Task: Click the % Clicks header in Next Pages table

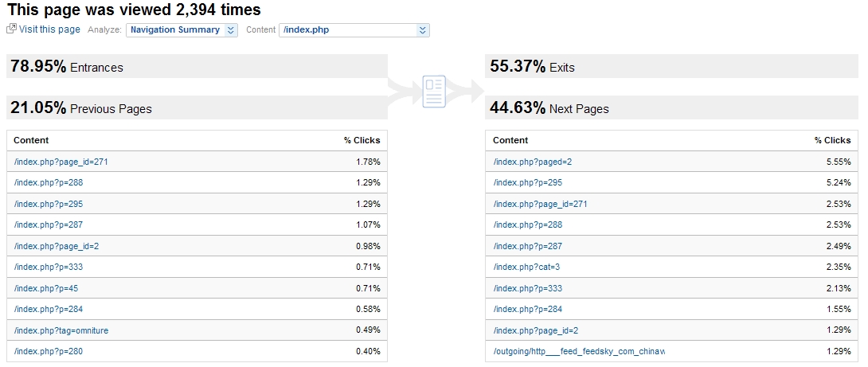Action: [832, 140]
